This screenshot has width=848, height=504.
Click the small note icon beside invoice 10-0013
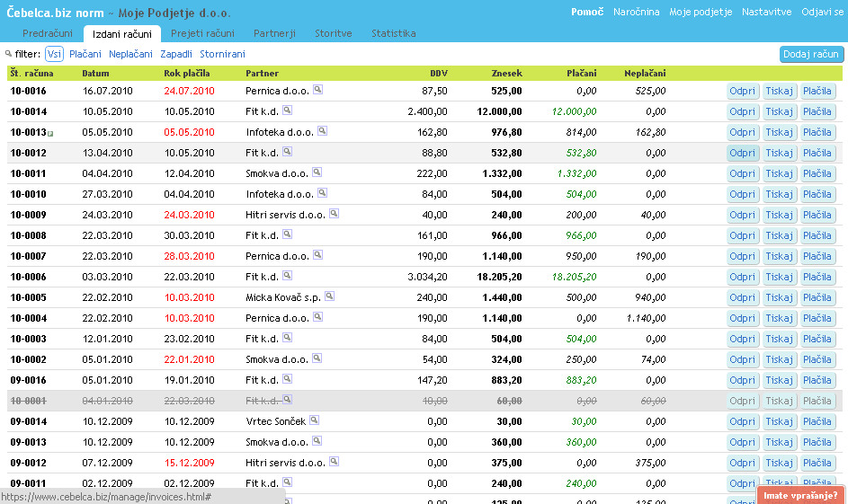[50, 134]
